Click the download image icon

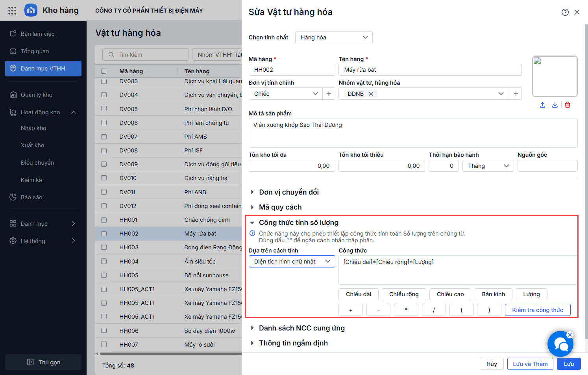click(x=555, y=105)
